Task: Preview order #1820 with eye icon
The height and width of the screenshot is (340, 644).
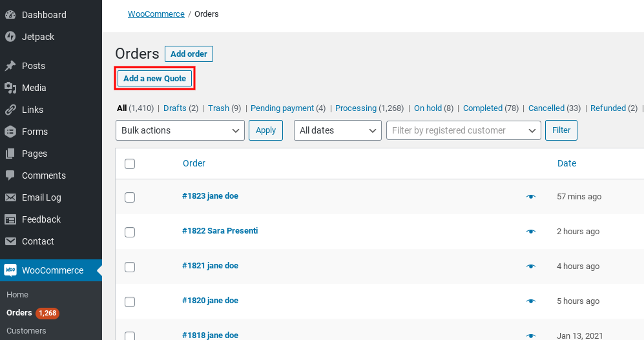Action: [531, 301]
